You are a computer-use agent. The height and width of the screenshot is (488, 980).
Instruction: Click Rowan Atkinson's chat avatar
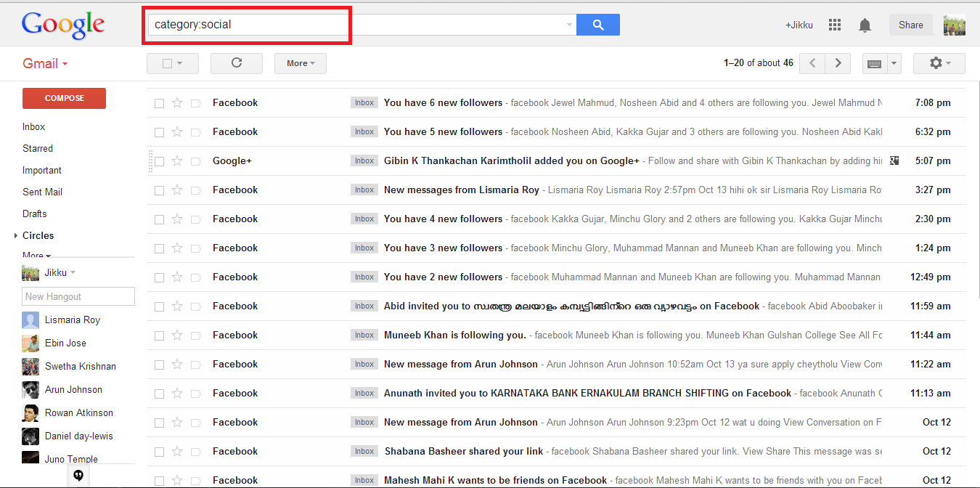coord(30,413)
